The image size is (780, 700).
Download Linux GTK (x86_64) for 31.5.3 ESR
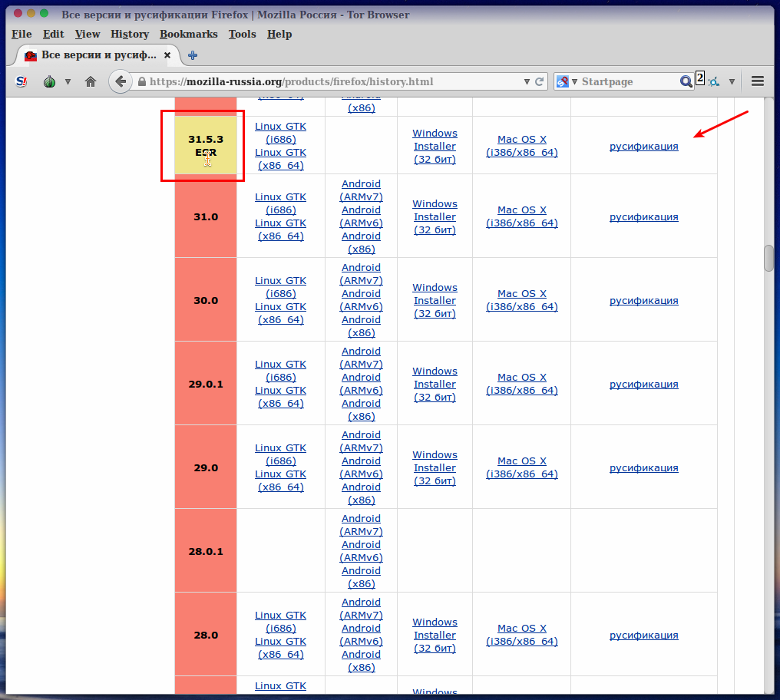coord(280,159)
